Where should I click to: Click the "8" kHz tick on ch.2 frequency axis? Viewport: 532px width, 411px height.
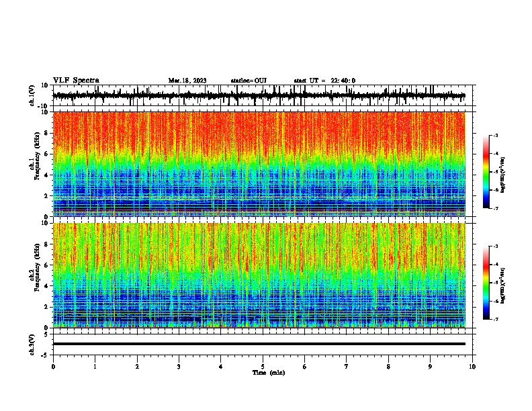coord(46,244)
